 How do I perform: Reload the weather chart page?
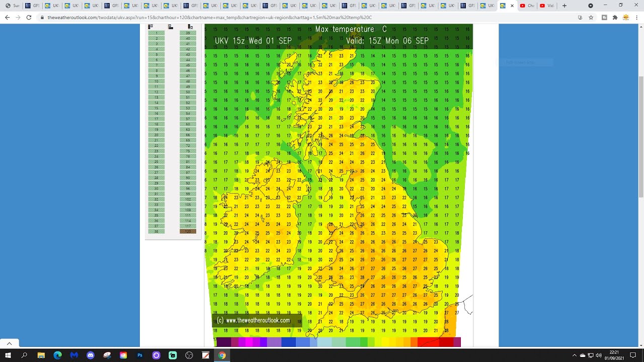pos(29,17)
